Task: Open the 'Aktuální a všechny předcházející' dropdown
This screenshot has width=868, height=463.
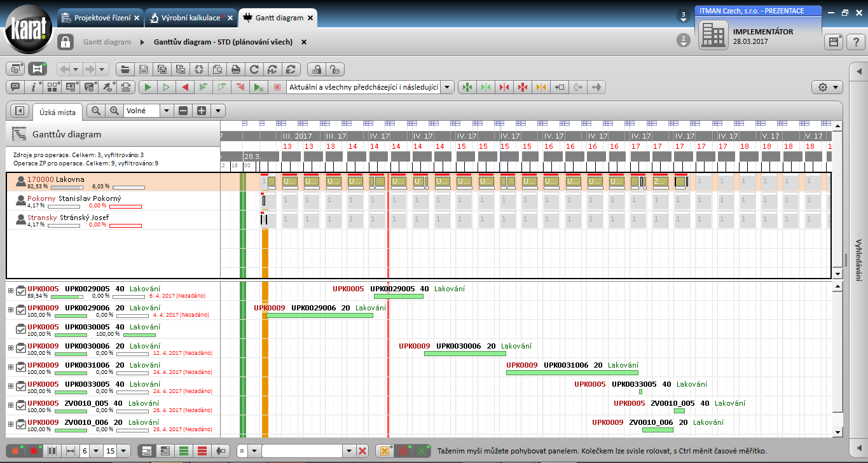Action: (x=447, y=87)
